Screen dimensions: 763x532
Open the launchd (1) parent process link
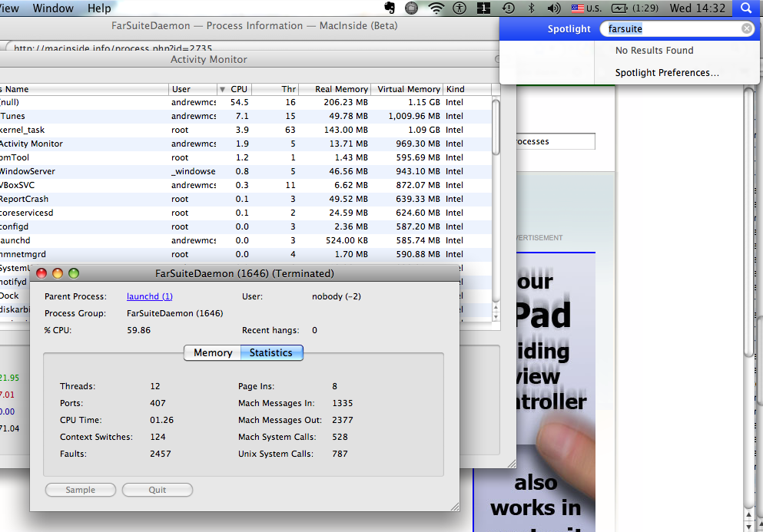click(149, 296)
